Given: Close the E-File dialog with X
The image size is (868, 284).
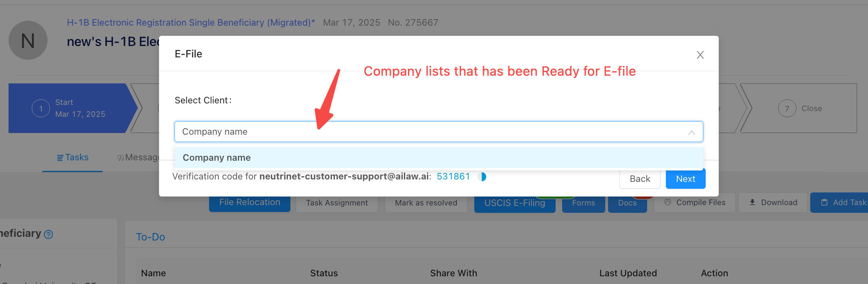Looking at the screenshot, I should tap(700, 55).
